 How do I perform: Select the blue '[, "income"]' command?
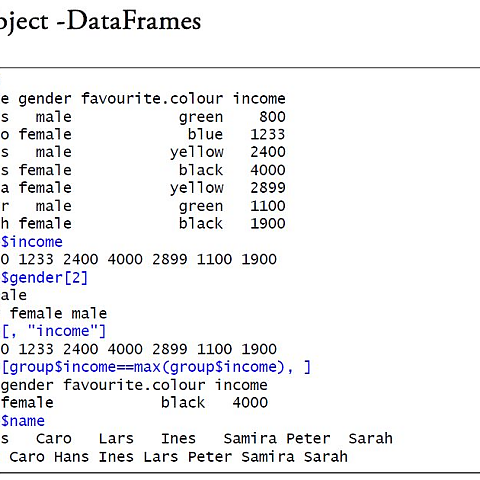[53, 331]
